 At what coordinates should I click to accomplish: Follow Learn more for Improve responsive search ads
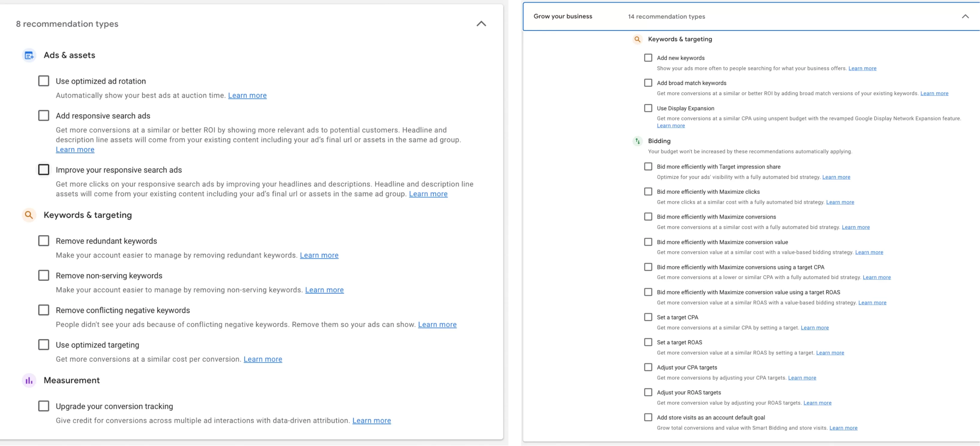428,194
